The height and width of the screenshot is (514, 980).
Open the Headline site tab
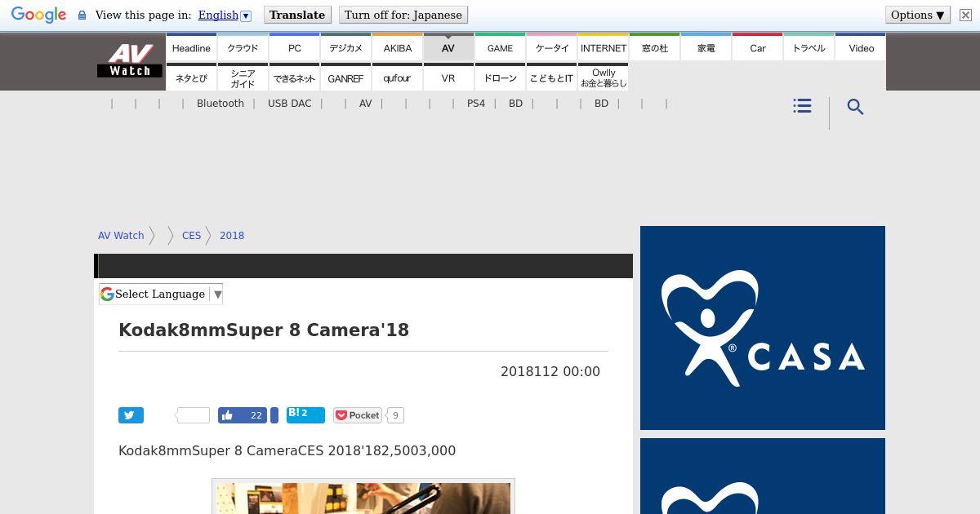[191, 48]
